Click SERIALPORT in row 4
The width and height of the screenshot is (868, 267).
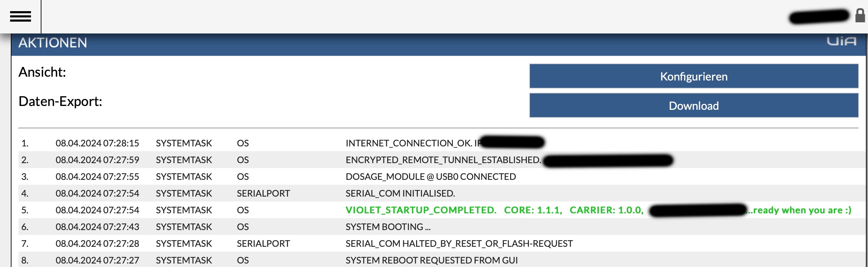click(263, 193)
